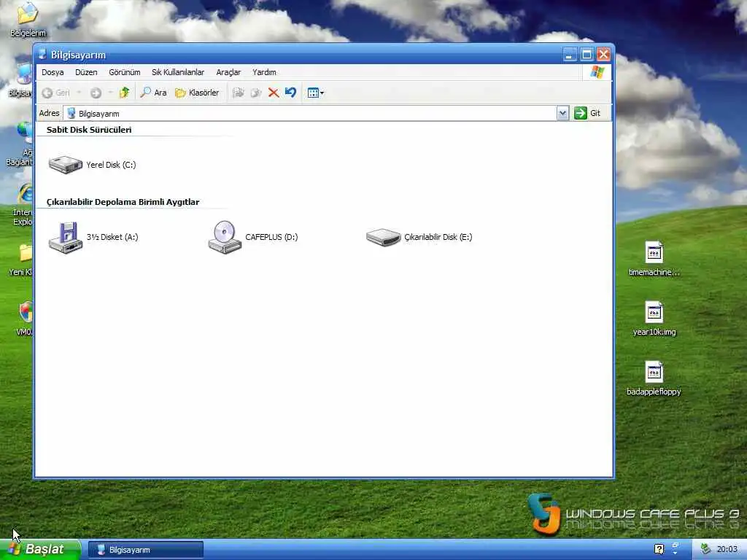Go up one folder level
The height and width of the screenshot is (560, 747).
point(124,93)
